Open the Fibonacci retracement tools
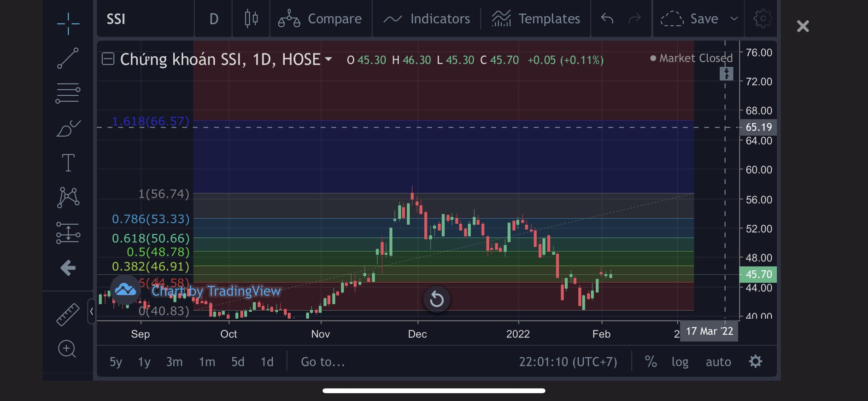The height and width of the screenshot is (401, 868). pyautogui.click(x=68, y=93)
